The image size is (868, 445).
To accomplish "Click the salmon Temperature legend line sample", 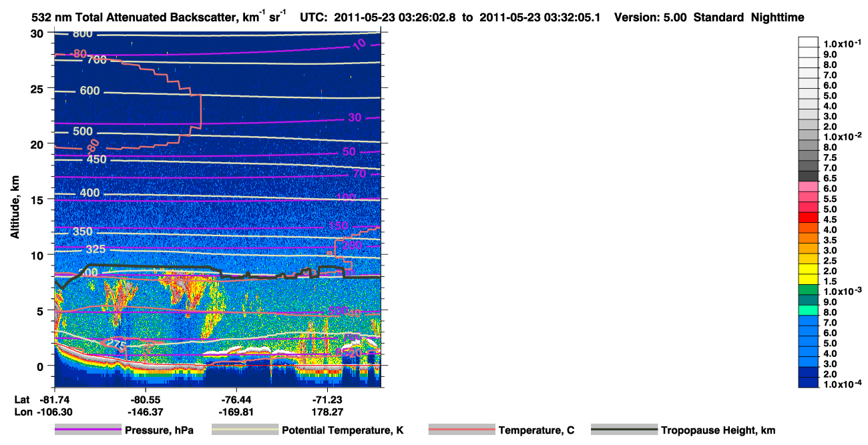I will (x=462, y=430).
